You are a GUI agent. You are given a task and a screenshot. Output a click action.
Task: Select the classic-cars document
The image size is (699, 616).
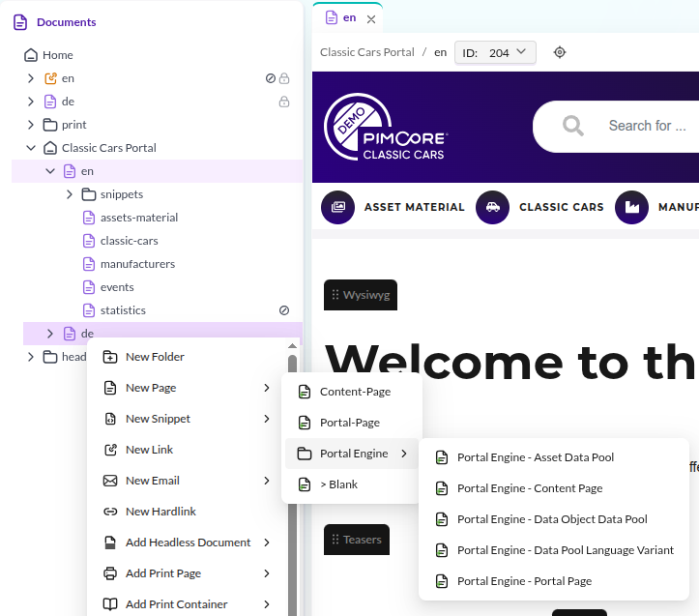coord(130,241)
